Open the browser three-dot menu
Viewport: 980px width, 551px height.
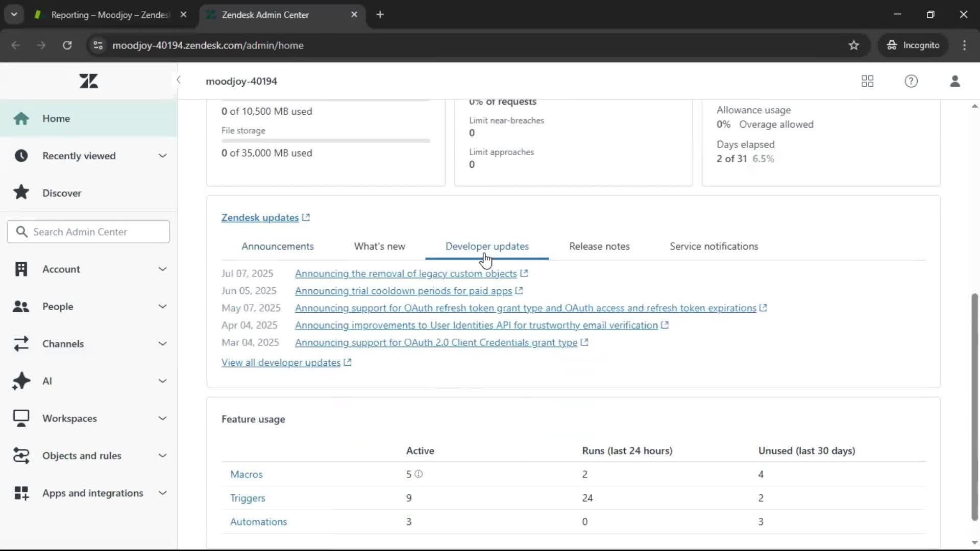[964, 45]
